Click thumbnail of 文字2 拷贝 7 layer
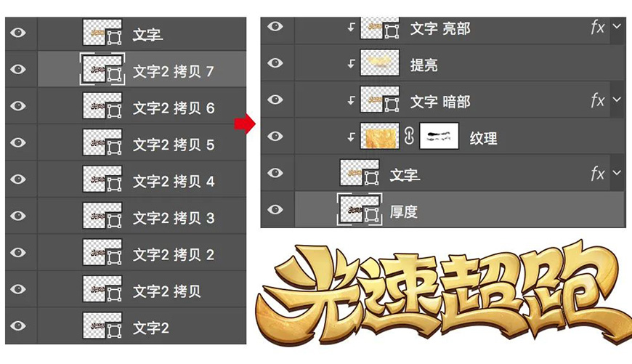This screenshot has width=632, height=364. pyautogui.click(x=102, y=69)
